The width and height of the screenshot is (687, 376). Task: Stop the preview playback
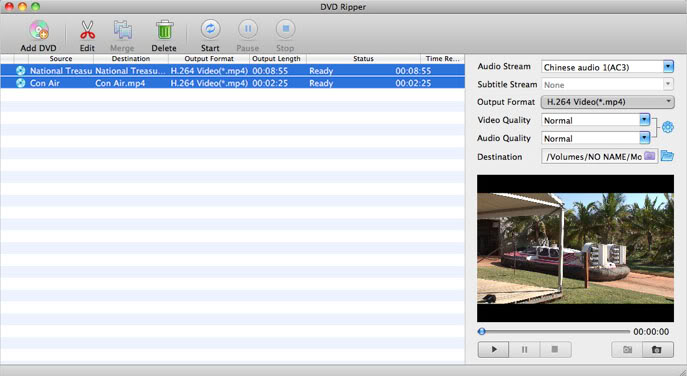[555, 349]
